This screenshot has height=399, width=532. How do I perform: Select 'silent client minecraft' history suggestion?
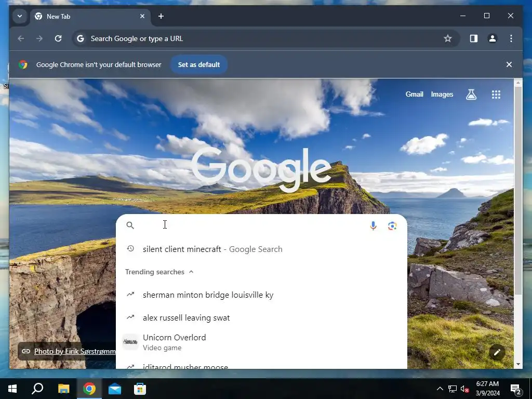(261, 249)
